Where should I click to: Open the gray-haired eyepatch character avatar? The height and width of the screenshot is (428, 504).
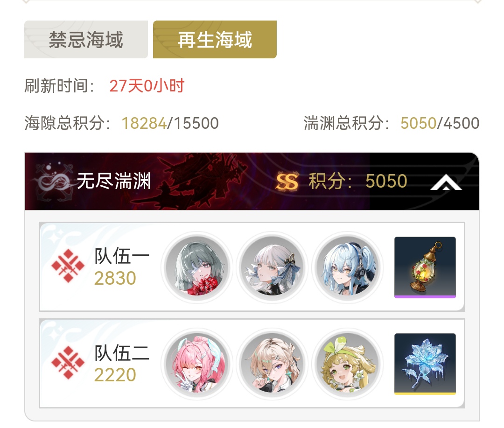point(197,267)
